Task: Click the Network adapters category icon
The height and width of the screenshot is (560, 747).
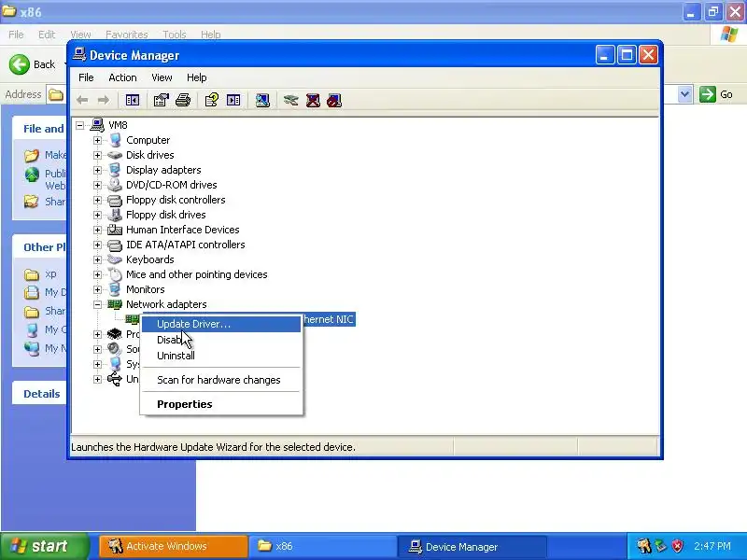Action: [x=114, y=304]
